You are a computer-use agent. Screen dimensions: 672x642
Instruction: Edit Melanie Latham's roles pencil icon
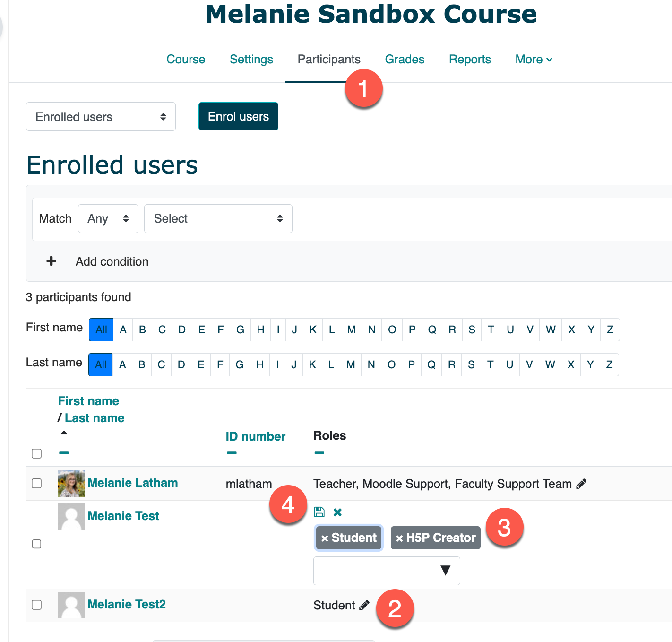(581, 484)
